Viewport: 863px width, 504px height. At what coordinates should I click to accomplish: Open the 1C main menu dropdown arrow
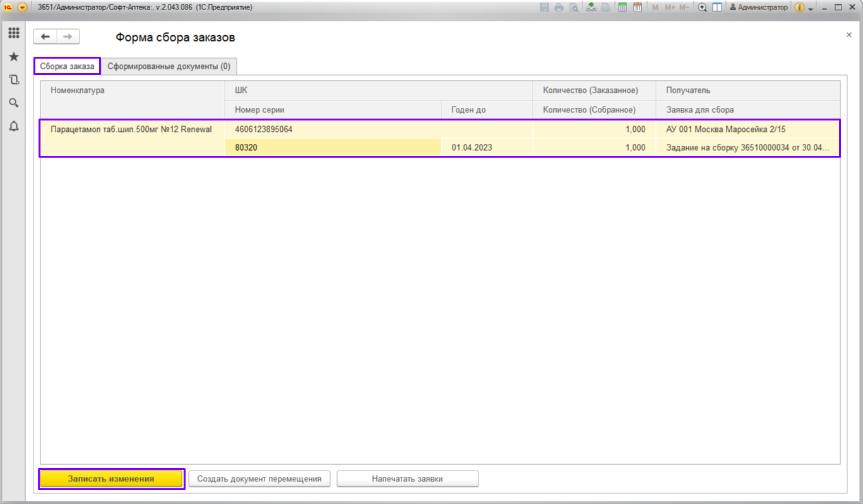(23, 8)
